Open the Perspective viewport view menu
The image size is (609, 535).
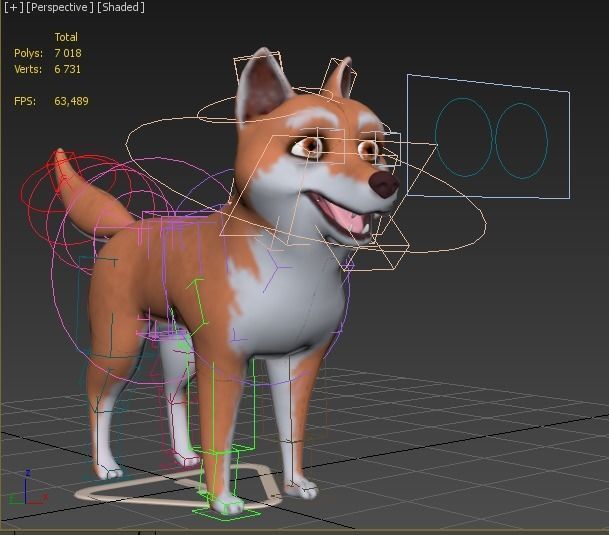pyautogui.click(x=60, y=7)
